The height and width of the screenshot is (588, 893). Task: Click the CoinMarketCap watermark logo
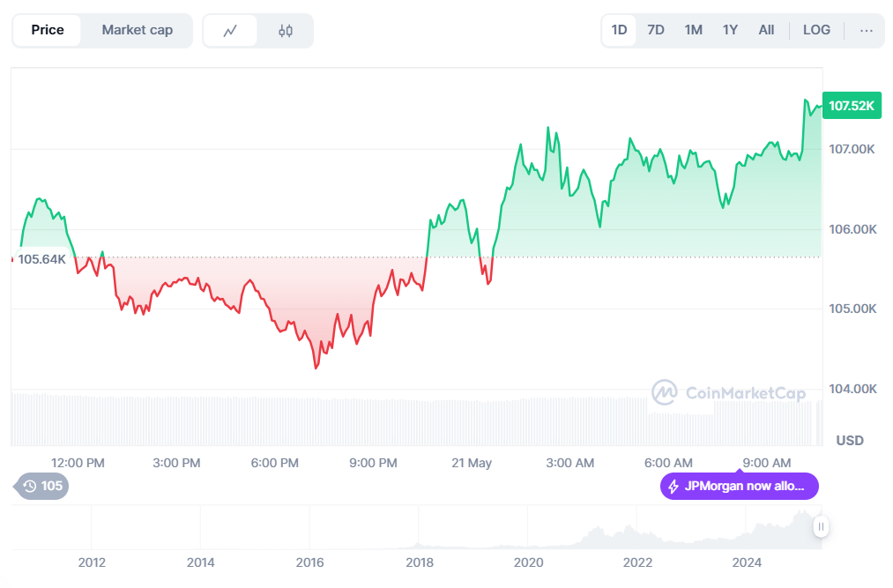[x=664, y=392]
